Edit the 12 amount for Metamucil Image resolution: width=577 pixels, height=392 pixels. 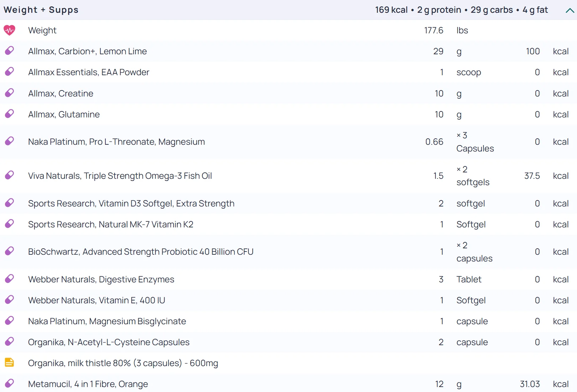coord(439,384)
